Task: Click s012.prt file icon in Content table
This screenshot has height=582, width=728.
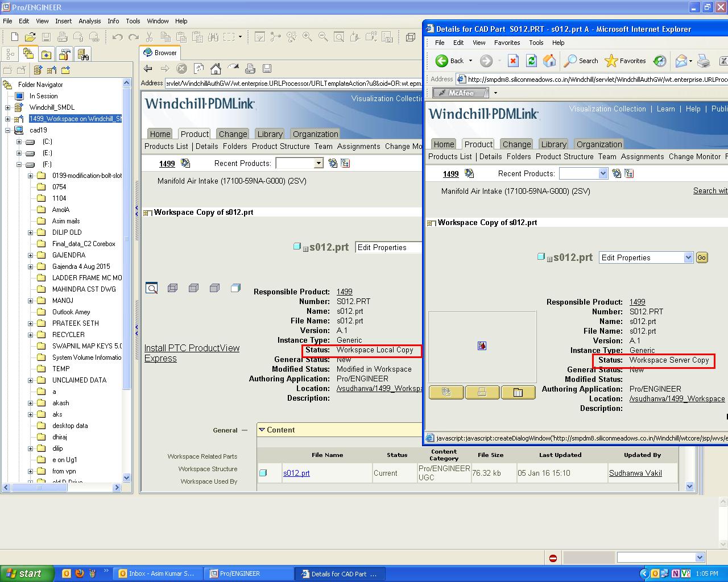Action: pyautogui.click(x=263, y=473)
